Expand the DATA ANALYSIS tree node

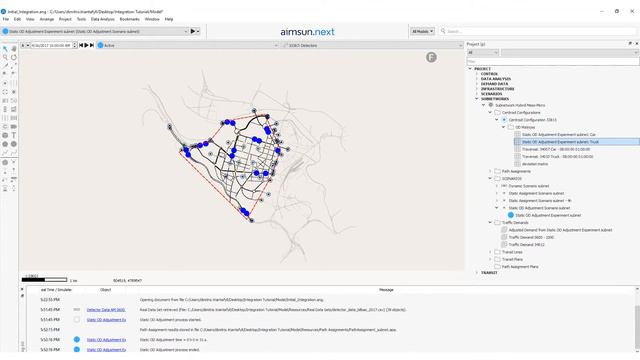click(x=476, y=79)
